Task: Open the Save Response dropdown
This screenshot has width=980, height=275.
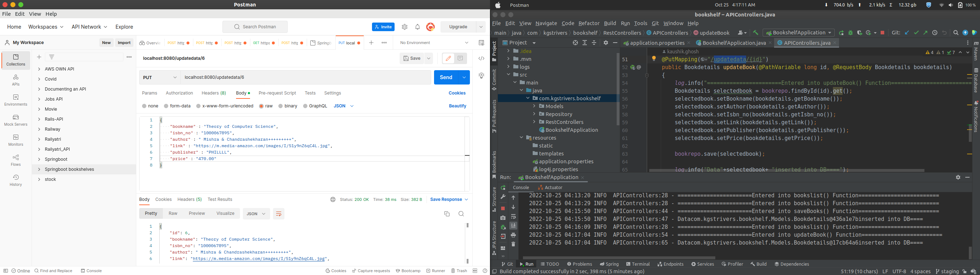Action: point(449,199)
